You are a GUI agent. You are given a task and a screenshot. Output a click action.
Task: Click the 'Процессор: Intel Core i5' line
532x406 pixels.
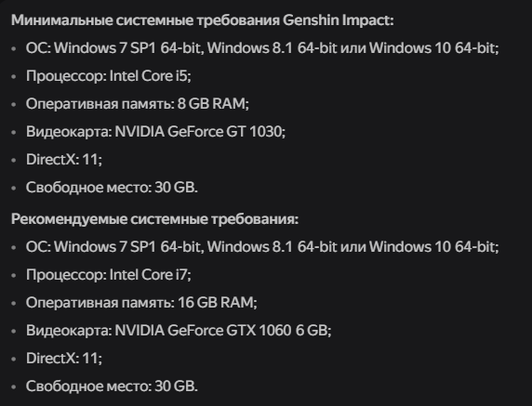coord(109,76)
